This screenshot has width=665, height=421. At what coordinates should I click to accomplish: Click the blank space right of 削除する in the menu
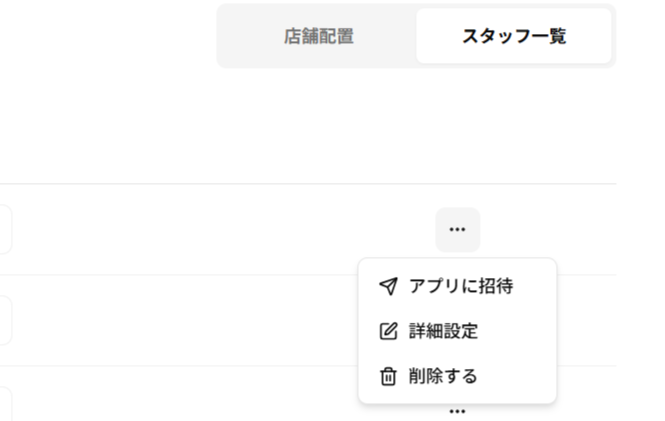[x=520, y=376]
